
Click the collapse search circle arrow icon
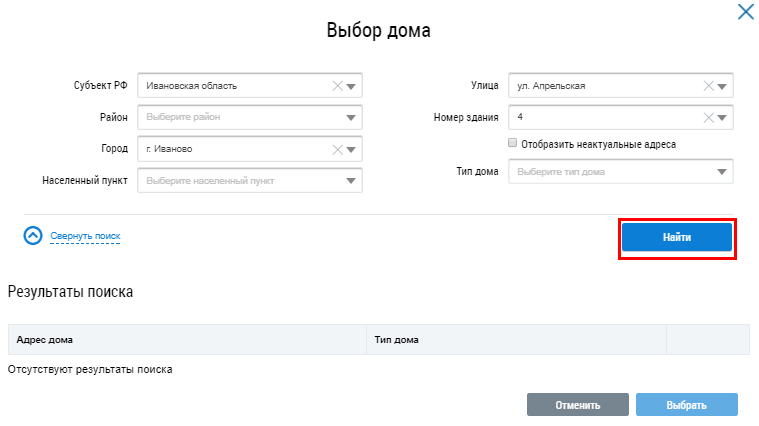(33, 236)
